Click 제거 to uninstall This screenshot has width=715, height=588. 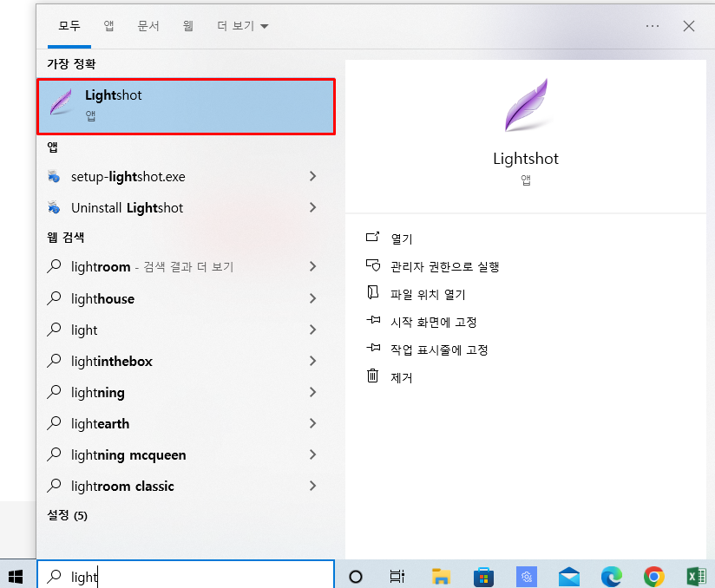coord(402,378)
